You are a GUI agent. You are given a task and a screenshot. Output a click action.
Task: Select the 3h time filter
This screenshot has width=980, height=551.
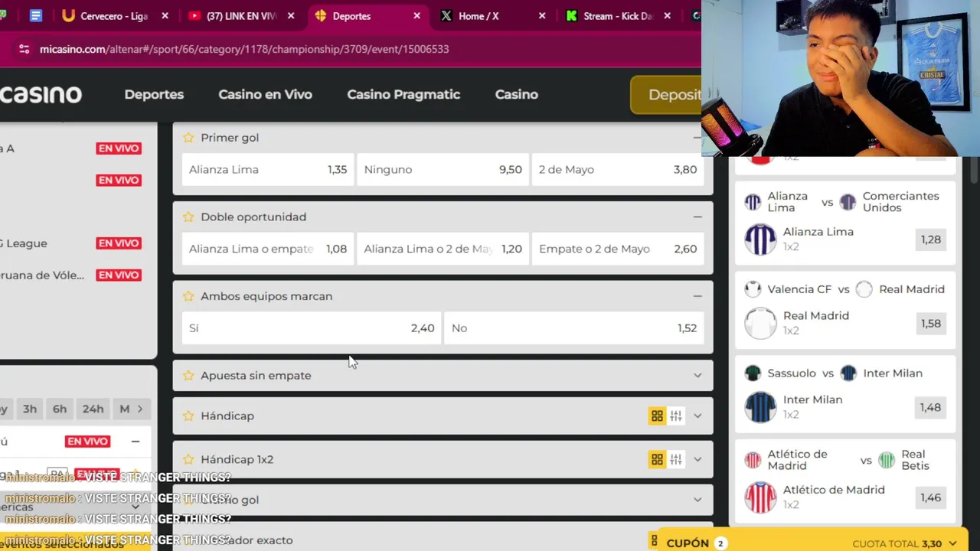[30, 409]
